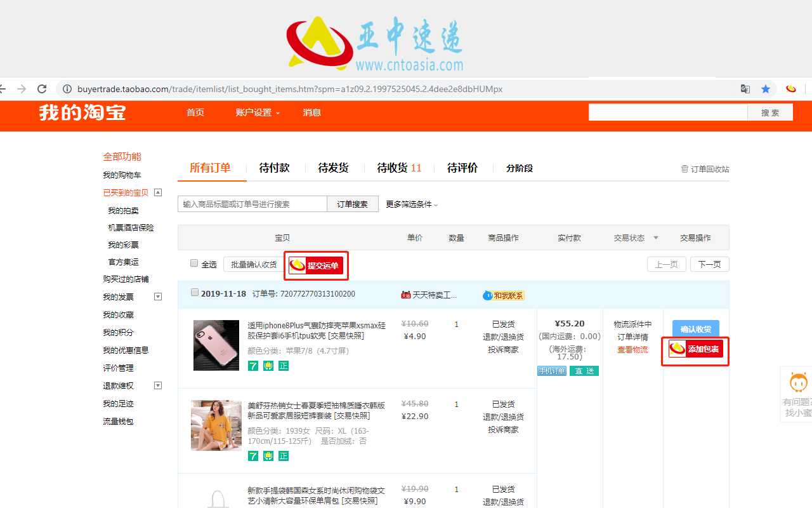Click the 我的淘宝 logo
Screen dimensions: 812x508
tap(82, 112)
